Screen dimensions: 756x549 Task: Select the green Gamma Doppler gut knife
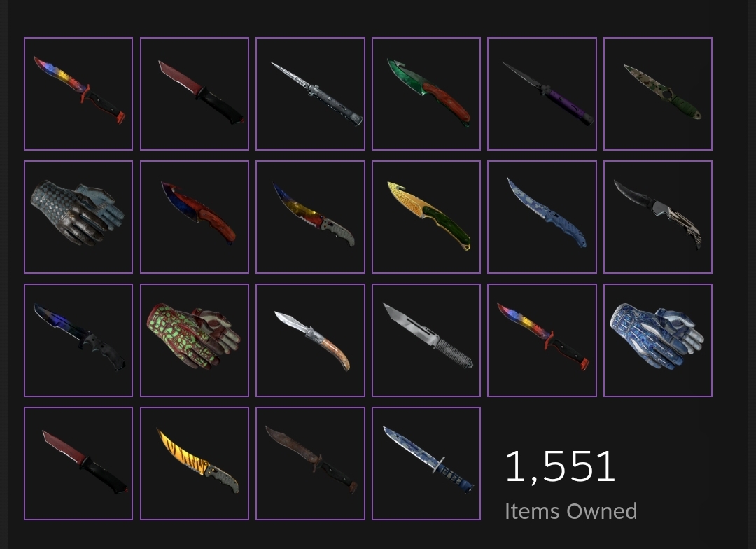[426, 94]
